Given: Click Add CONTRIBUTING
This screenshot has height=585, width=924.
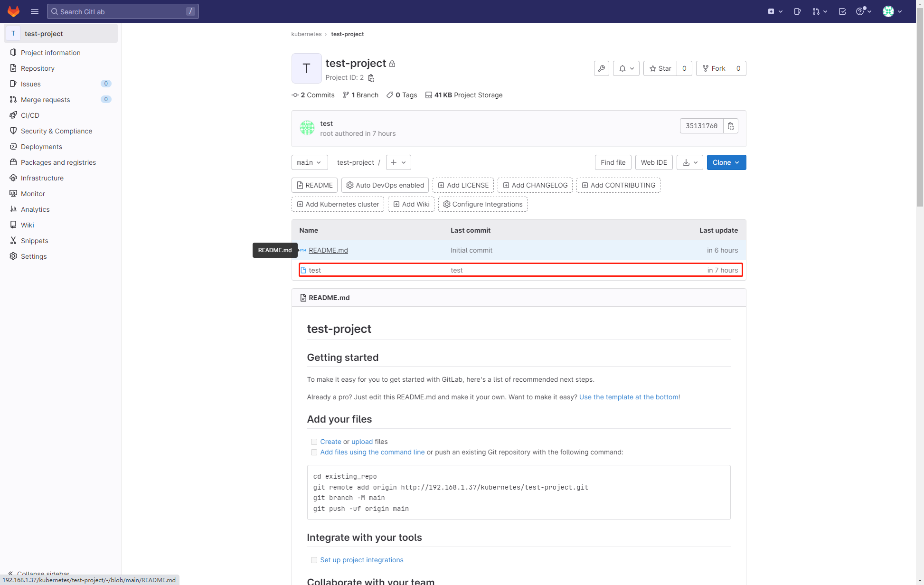Looking at the screenshot, I should [x=618, y=185].
